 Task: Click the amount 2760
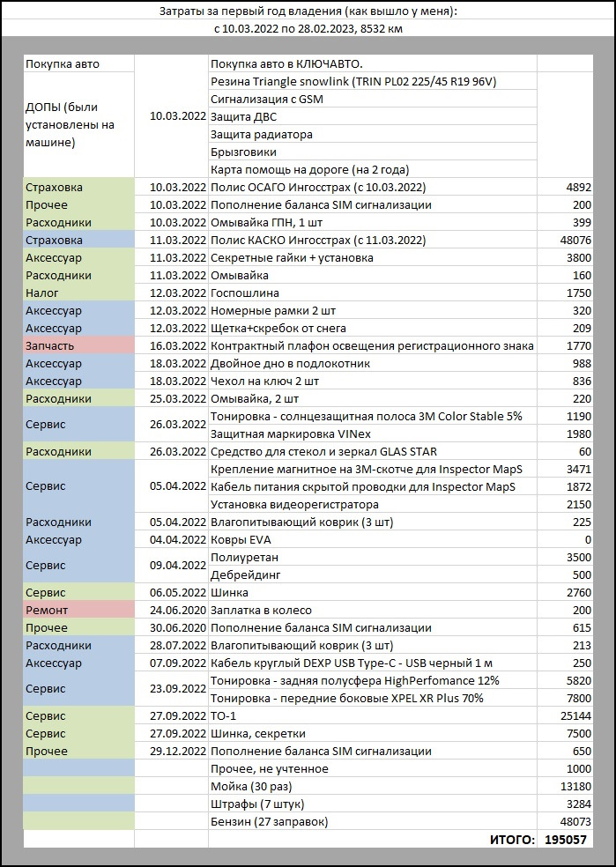click(x=578, y=593)
